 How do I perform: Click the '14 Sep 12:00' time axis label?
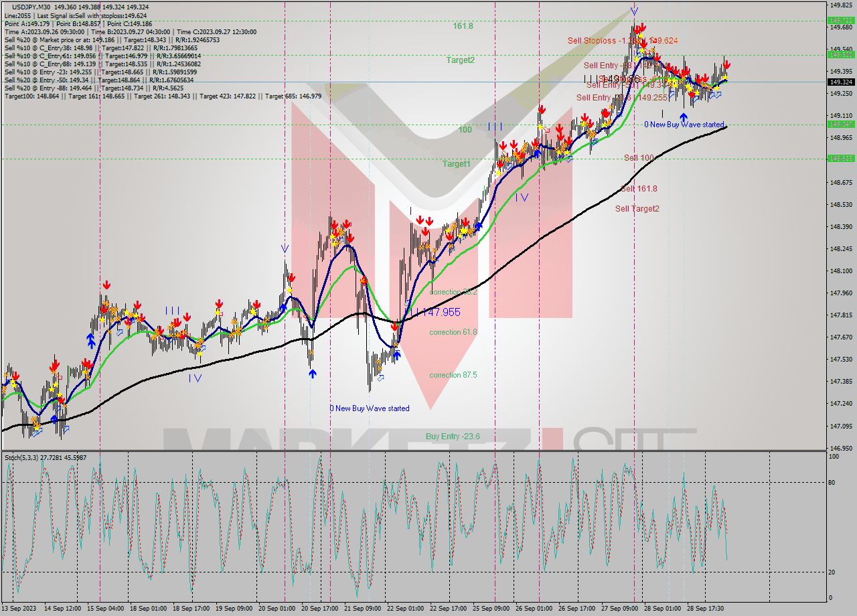point(63,609)
